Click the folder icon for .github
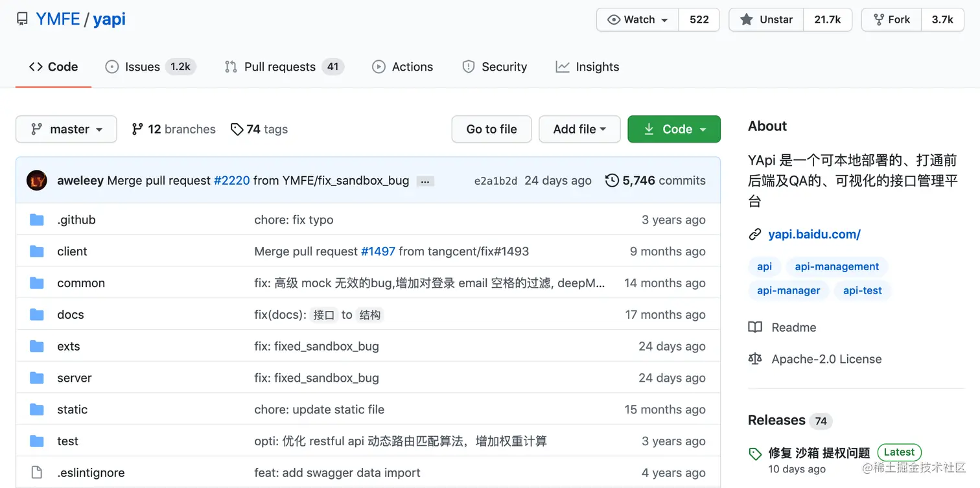Screen dimensions: 980x488 pos(37,220)
